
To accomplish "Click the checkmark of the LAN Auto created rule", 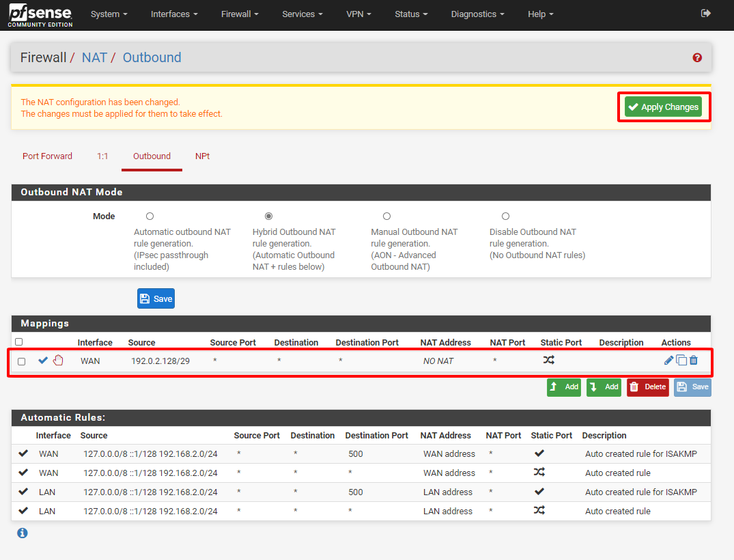I will point(23,511).
